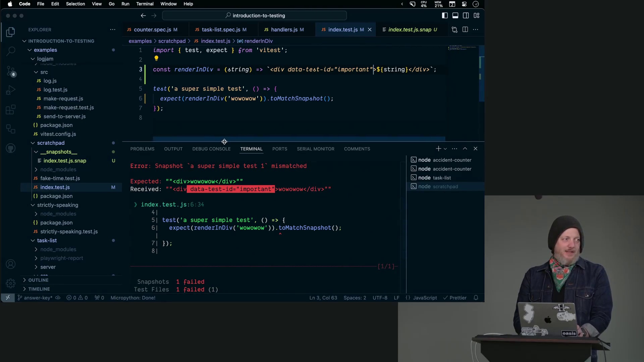Collapse the scratchpad folder
Viewport: 644px width, 362px height.
coord(51,143)
